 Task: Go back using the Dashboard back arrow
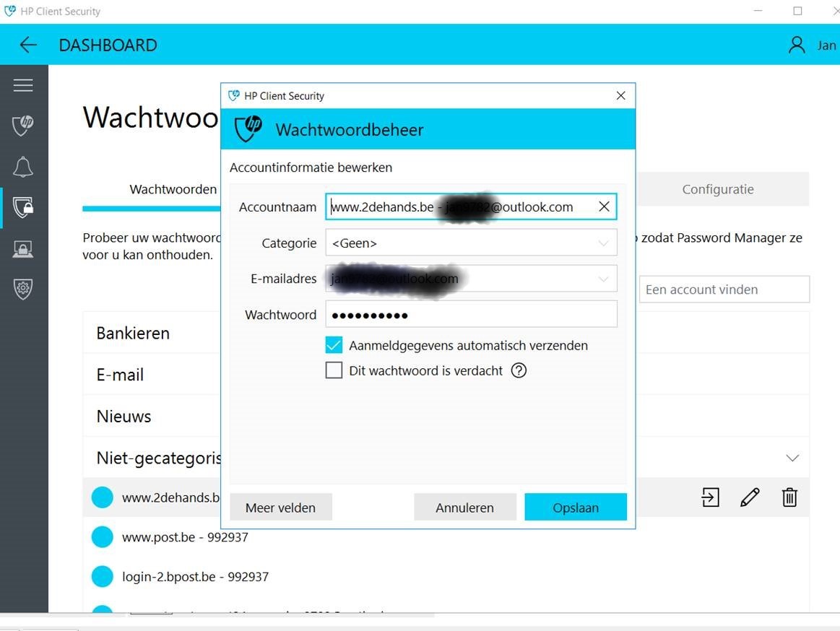pyautogui.click(x=27, y=45)
